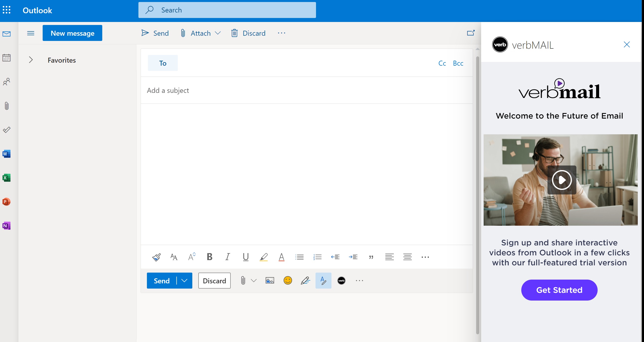Click the compose pane vertical scrollbar
Screen dimensions: 644x342
point(477,195)
